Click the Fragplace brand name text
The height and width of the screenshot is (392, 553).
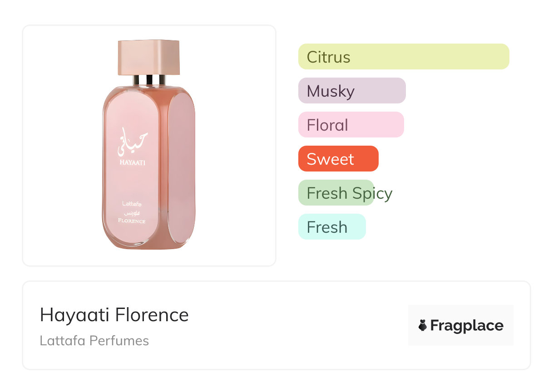coord(467,325)
